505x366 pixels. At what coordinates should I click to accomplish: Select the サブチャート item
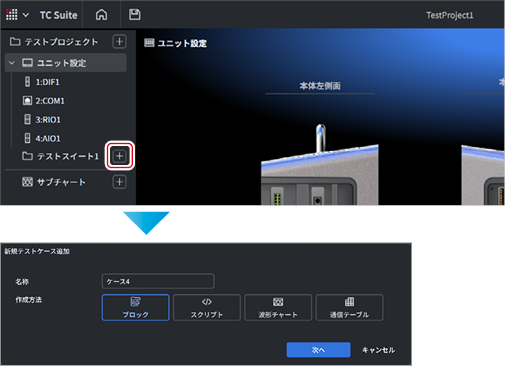click(54, 182)
